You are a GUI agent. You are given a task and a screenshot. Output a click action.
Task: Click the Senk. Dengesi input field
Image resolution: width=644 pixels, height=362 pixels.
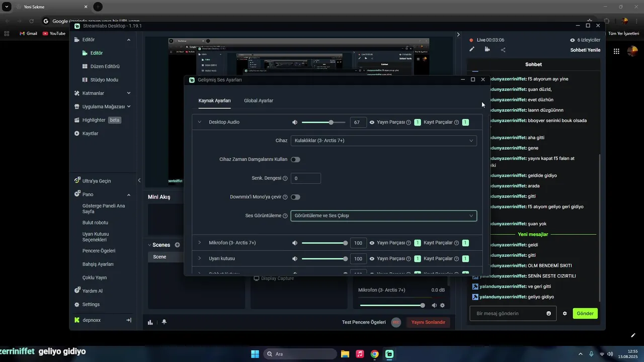[305, 178]
